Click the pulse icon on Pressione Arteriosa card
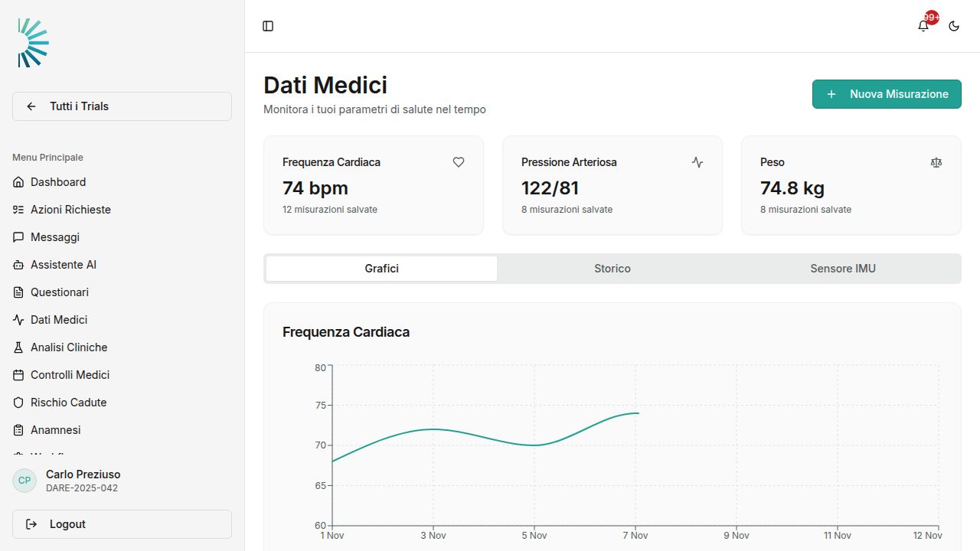Screen dimensions: 980x551 tap(697, 162)
